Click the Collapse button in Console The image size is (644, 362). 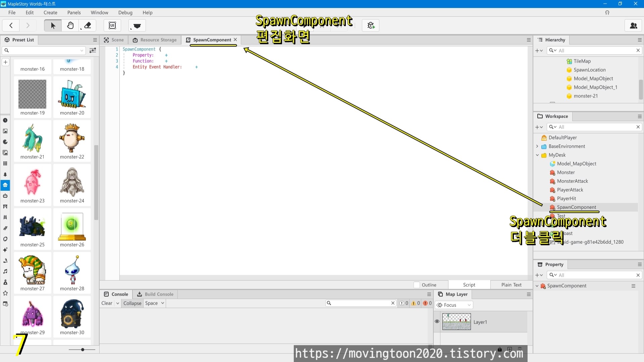click(x=132, y=303)
